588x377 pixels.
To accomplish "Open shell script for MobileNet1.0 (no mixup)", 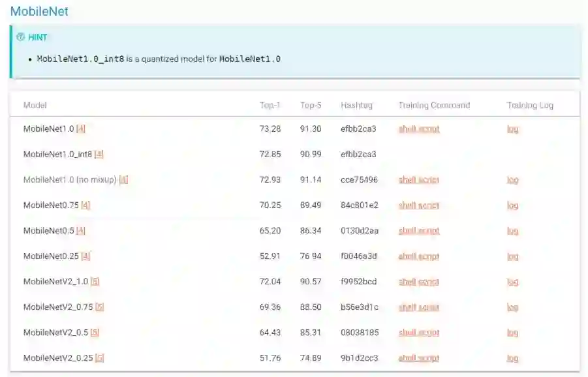I will (x=419, y=180).
